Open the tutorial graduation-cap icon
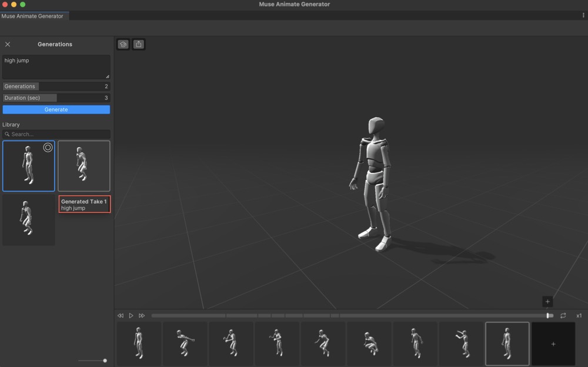 point(123,44)
